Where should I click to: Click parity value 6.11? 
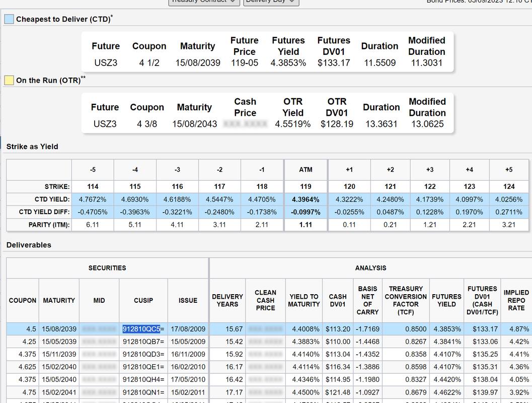[93, 225]
